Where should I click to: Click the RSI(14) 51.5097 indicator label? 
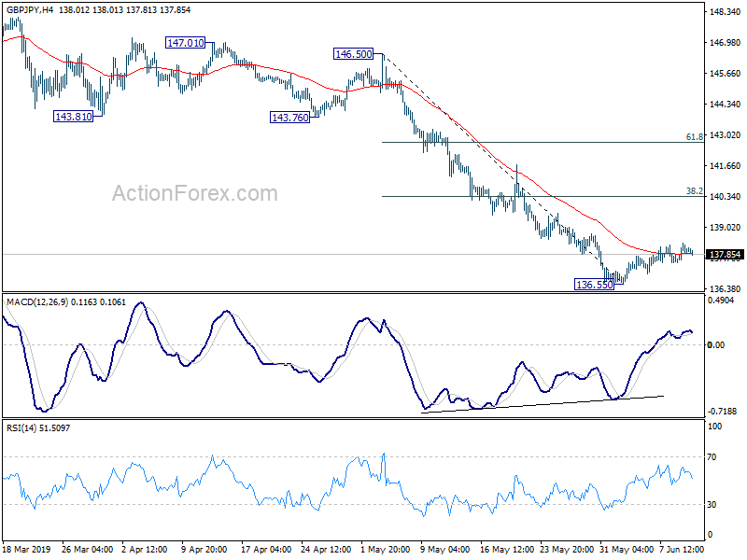38,428
